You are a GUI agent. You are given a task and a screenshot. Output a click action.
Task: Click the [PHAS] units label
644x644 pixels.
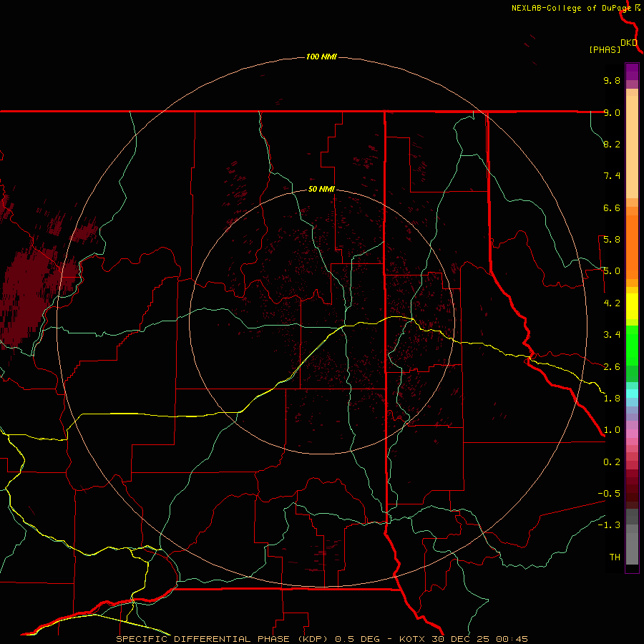(605, 49)
